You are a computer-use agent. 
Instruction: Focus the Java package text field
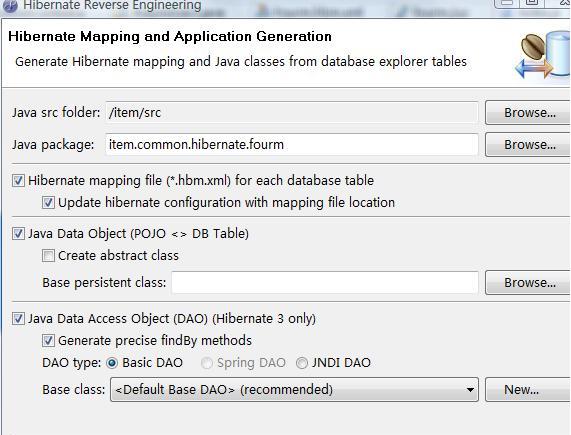pos(292,145)
